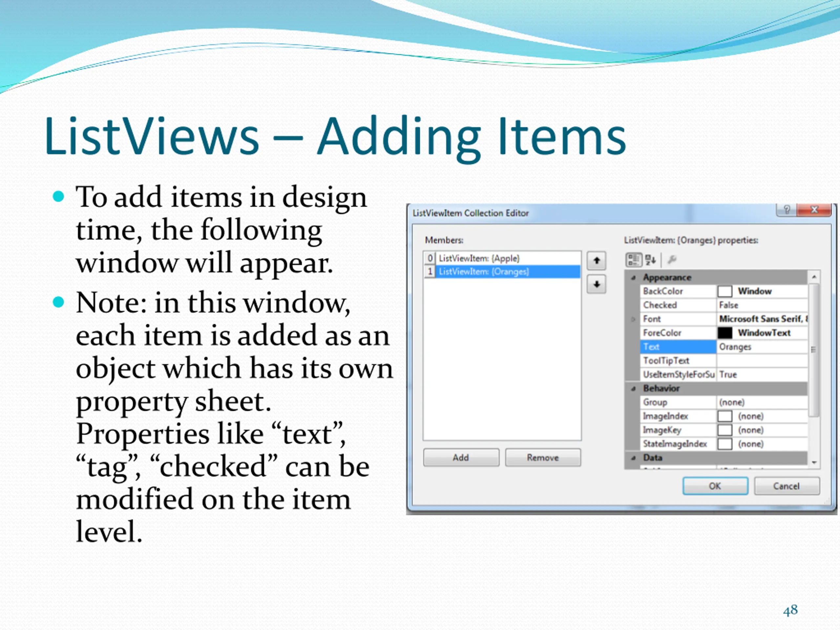Select the UseItemStyleForSubItems True value

click(762, 375)
